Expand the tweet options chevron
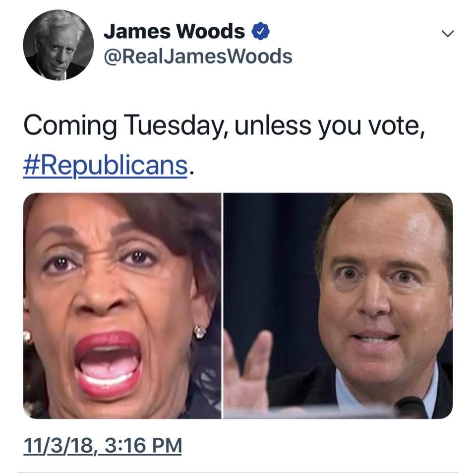Screen dimensions: 476x474 [x=447, y=33]
